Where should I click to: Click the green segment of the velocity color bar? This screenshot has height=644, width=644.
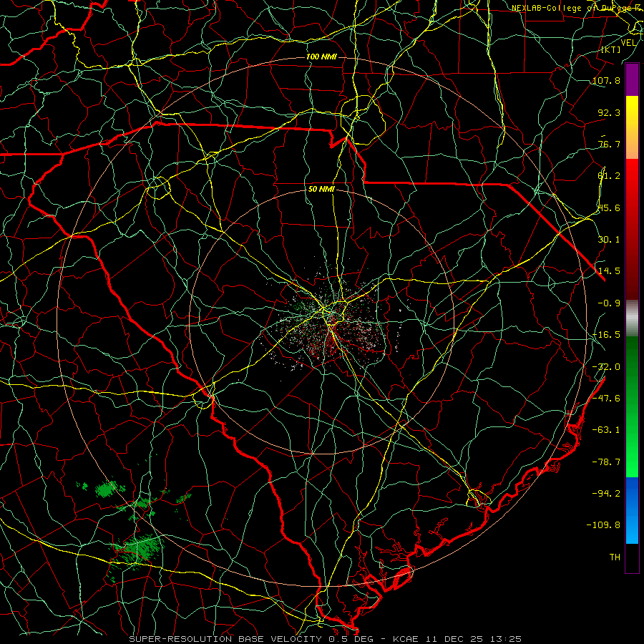click(x=632, y=406)
